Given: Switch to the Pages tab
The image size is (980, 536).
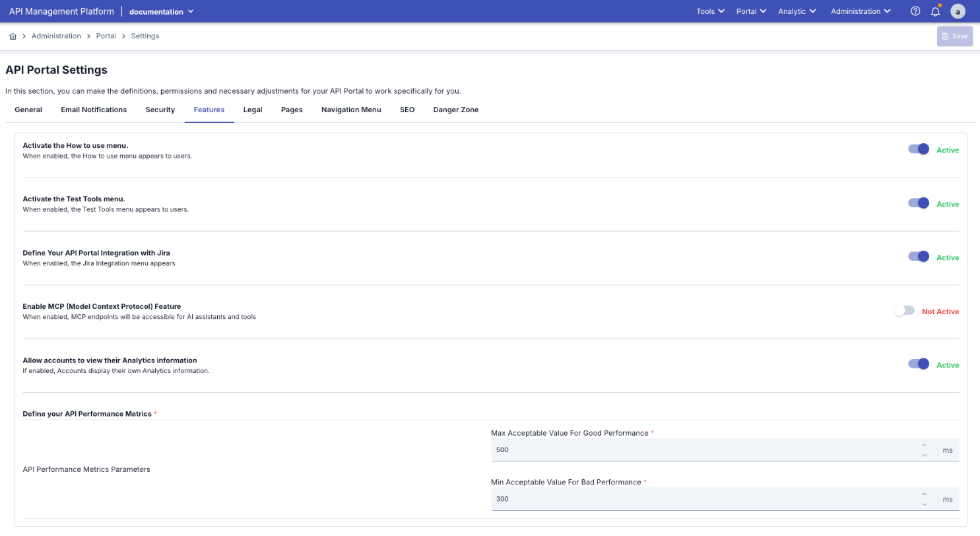Looking at the screenshot, I should click(292, 110).
